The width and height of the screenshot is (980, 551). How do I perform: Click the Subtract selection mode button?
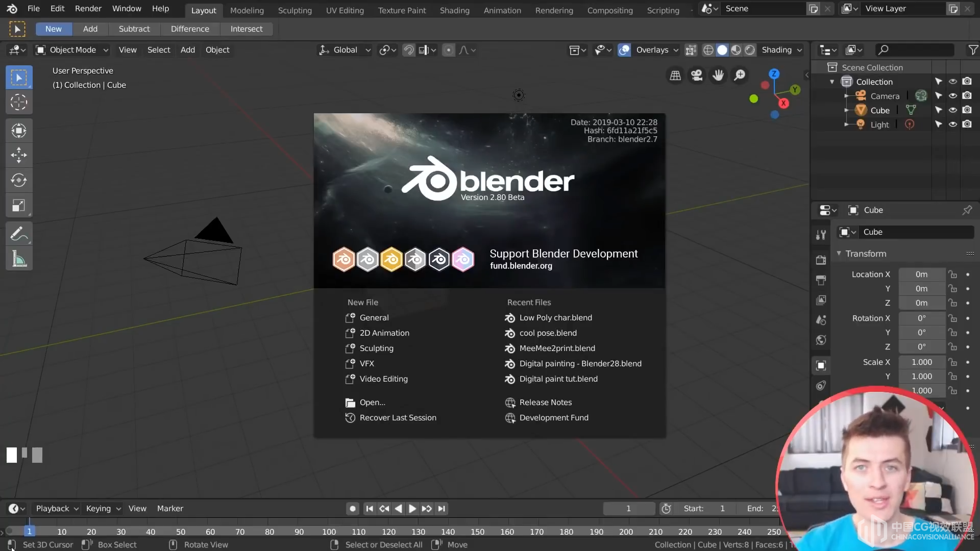coord(134,29)
